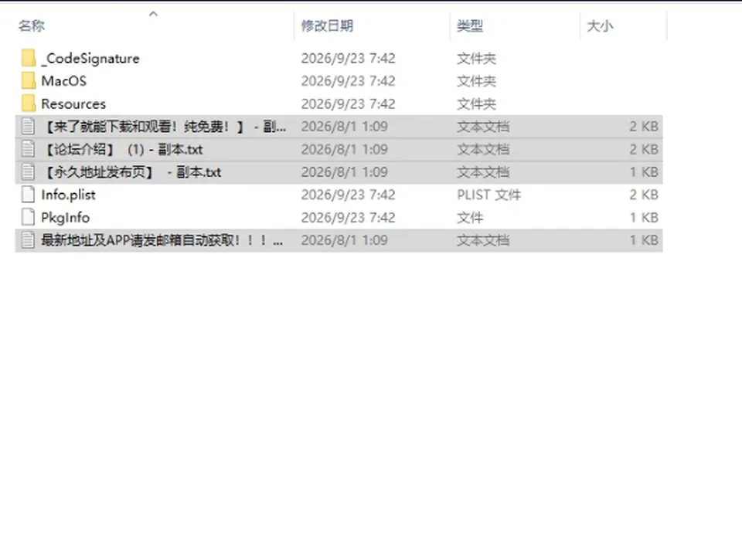Select the PkgInfo file name

[65, 217]
